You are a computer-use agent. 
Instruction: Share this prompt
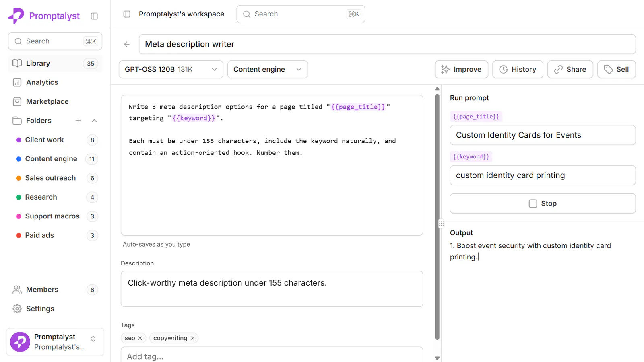570,69
